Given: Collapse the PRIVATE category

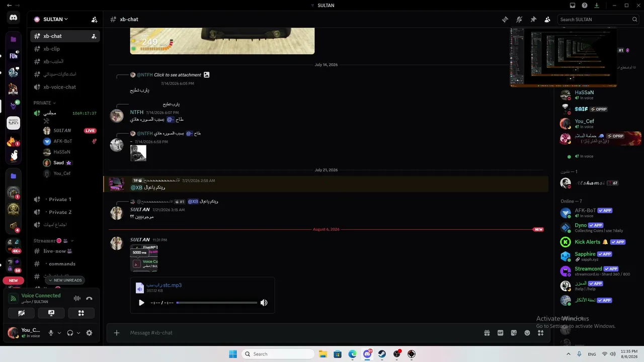Looking at the screenshot, I should click(x=44, y=103).
